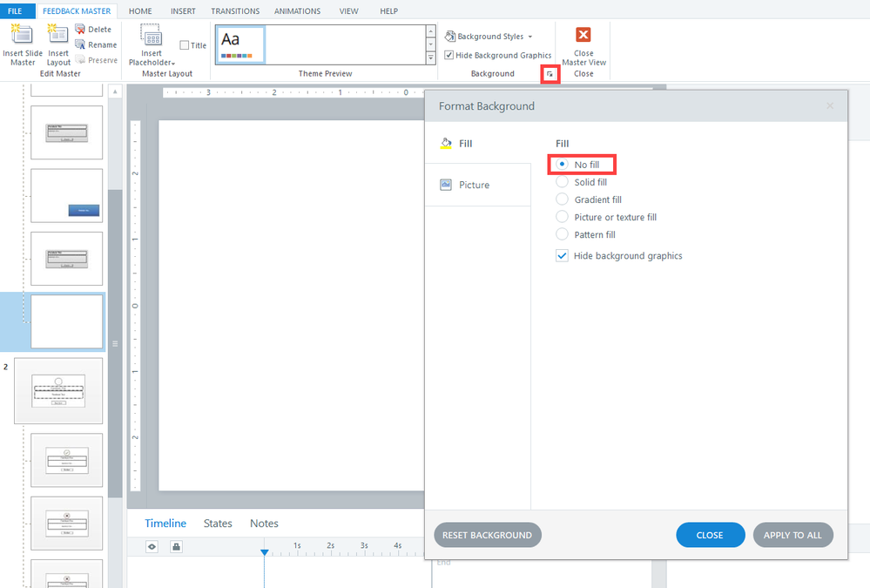The image size is (870, 588).
Task: Select the layout thumbnail with blue button
Action: coord(66,195)
